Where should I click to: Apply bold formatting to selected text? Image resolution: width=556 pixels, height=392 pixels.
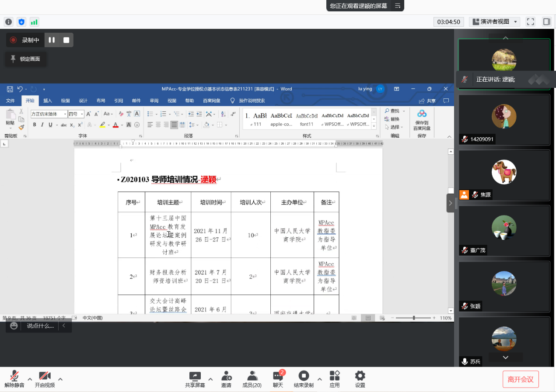coord(35,125)
